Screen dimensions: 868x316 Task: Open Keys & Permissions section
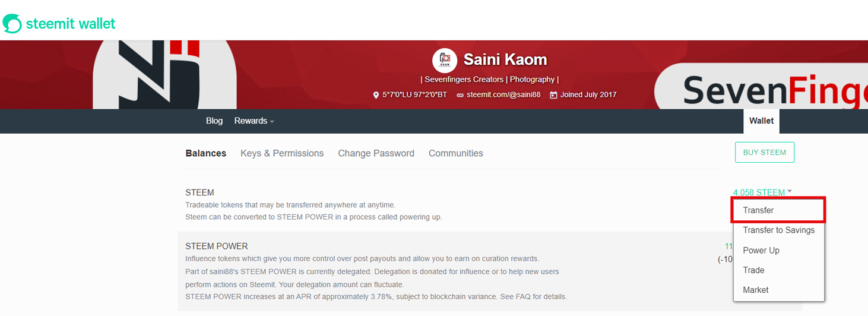click(x=282, y=153)
